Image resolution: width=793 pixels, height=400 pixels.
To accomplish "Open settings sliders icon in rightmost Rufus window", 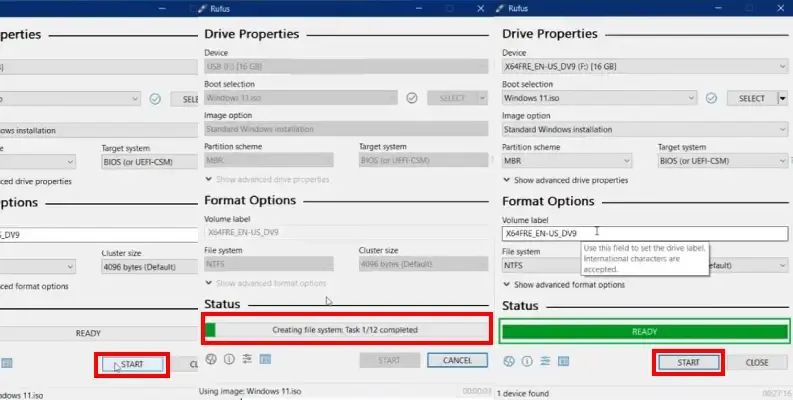I will (545, 361).
